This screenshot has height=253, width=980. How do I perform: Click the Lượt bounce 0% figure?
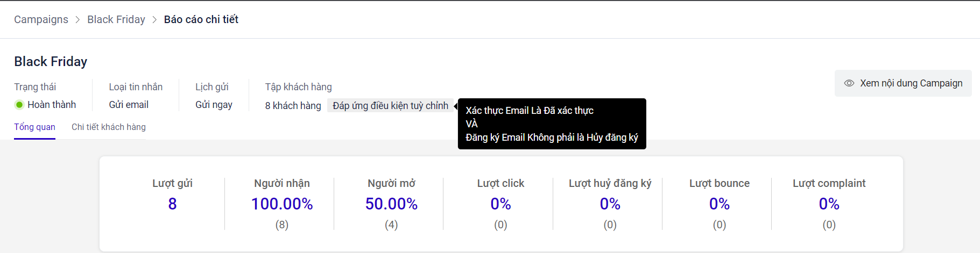click(x=720, y=204)
